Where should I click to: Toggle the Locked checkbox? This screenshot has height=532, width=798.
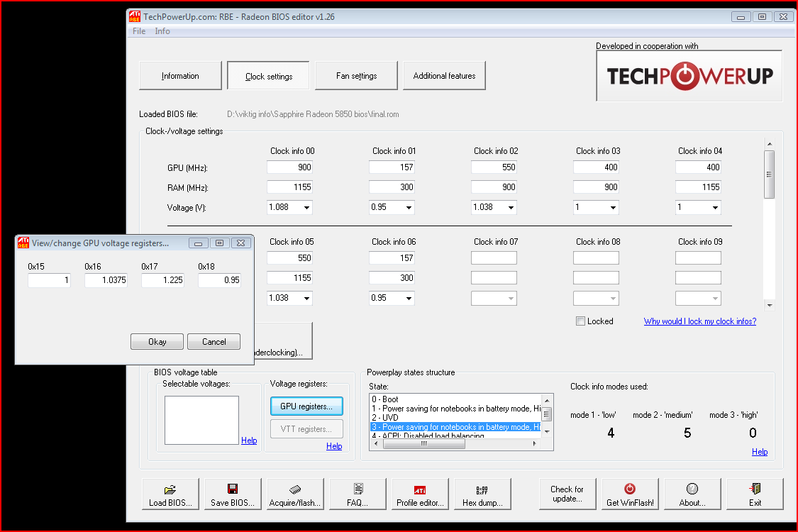[x=580, y=321]
